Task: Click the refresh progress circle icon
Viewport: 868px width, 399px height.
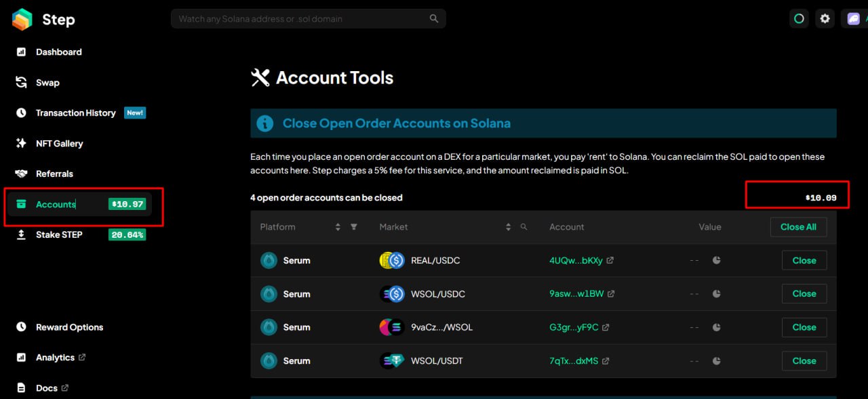Action: 799,19
